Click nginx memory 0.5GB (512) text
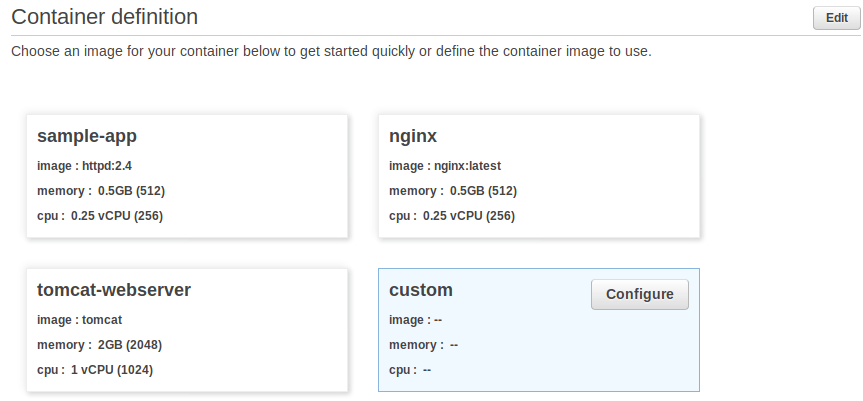The image size is (863, 401). point(453,191)
